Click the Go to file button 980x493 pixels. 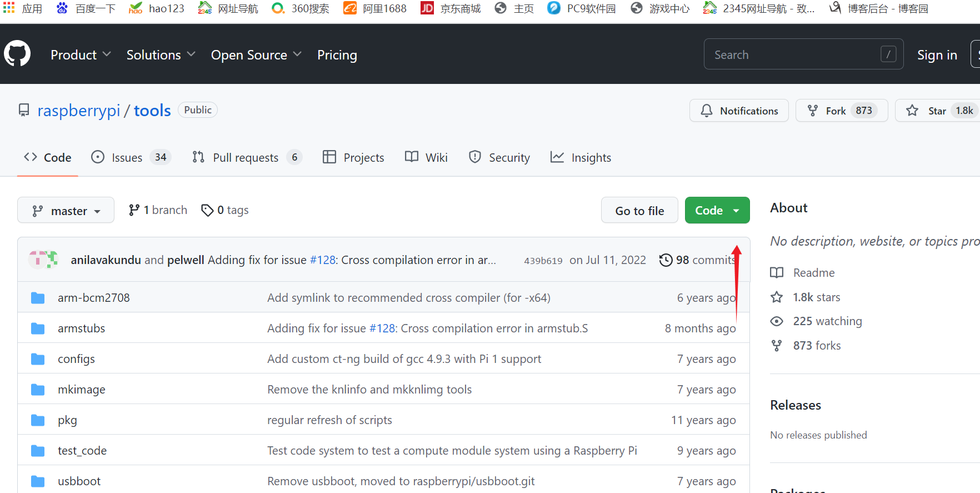[639, 210]
